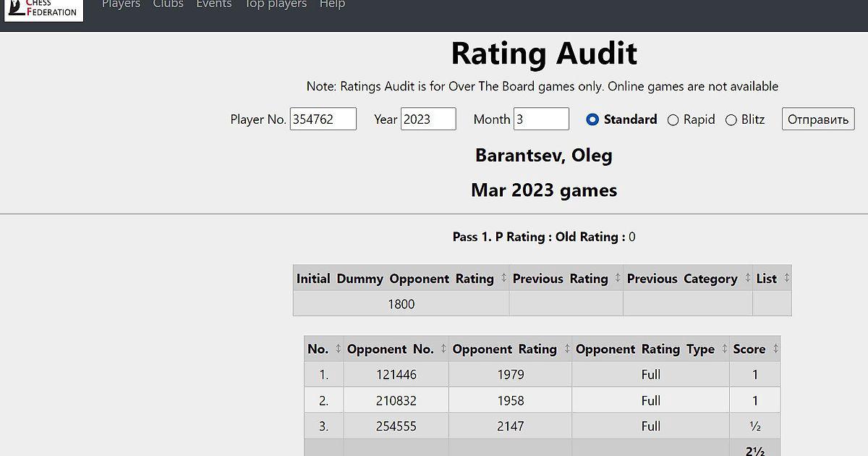Click opponent number 210832
The width and height of the screenshot is (868, 456).
coord(396,400)
